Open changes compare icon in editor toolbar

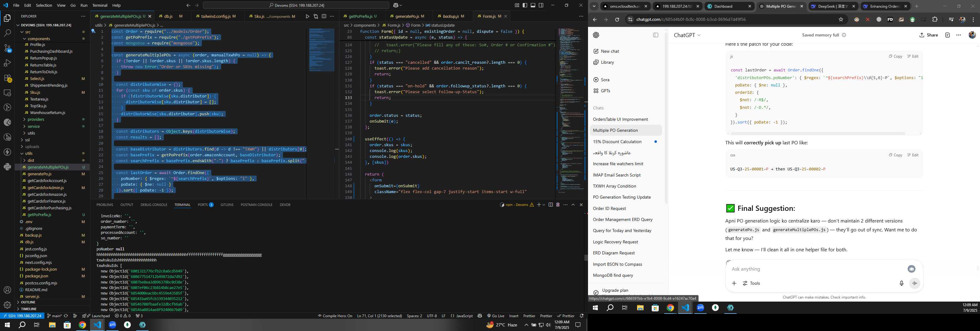coord(316,16)
